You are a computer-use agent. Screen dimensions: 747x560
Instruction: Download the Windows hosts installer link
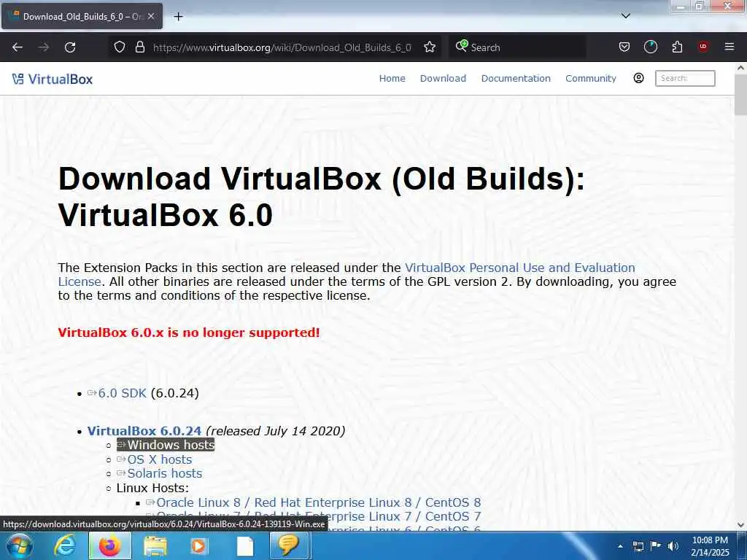(166, 445)
